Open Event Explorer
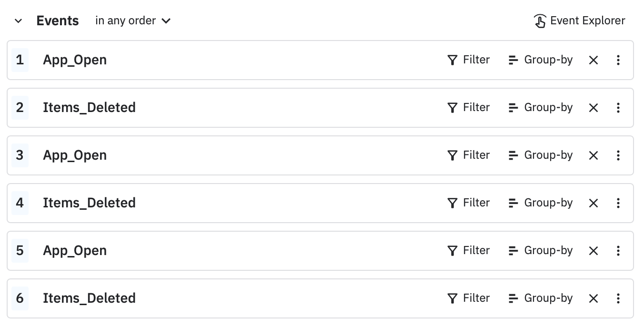This screenshot has height=328, width=644. (x=579, y=21)
